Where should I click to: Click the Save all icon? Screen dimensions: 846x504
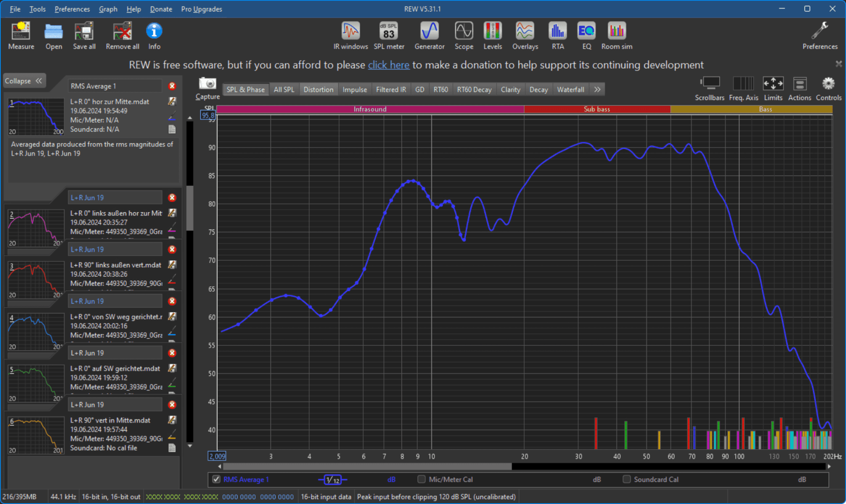84,36
